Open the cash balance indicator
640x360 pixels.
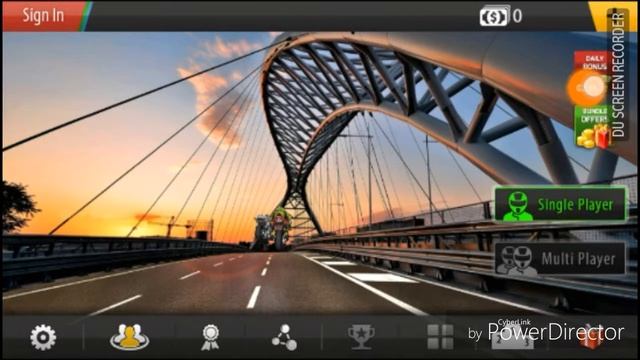pos(501,16)
